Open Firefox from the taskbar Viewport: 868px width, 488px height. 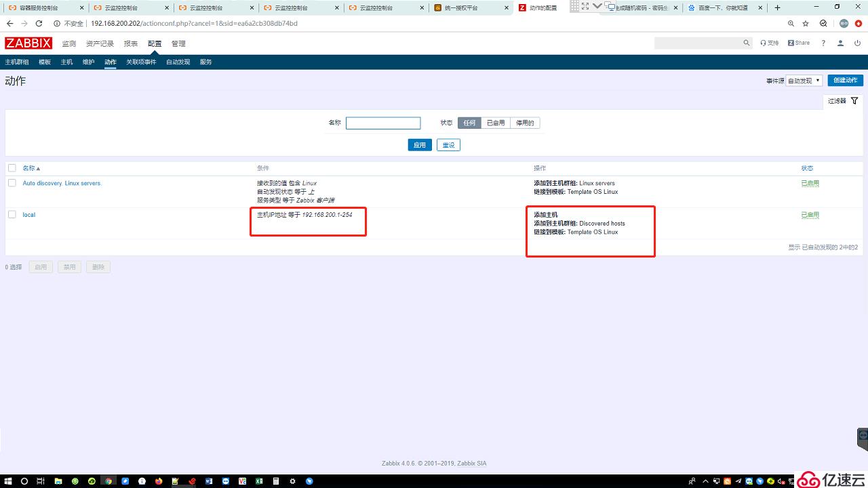[159, 481]
